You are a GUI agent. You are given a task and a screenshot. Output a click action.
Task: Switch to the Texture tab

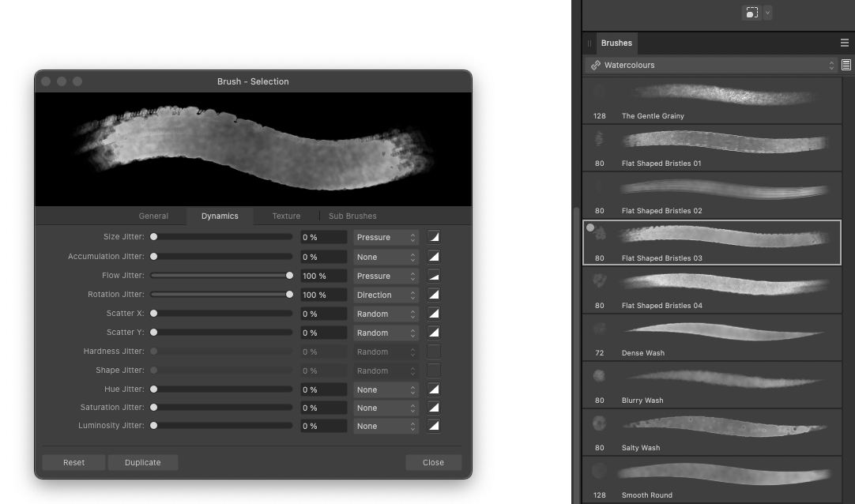tap(286, 216)
